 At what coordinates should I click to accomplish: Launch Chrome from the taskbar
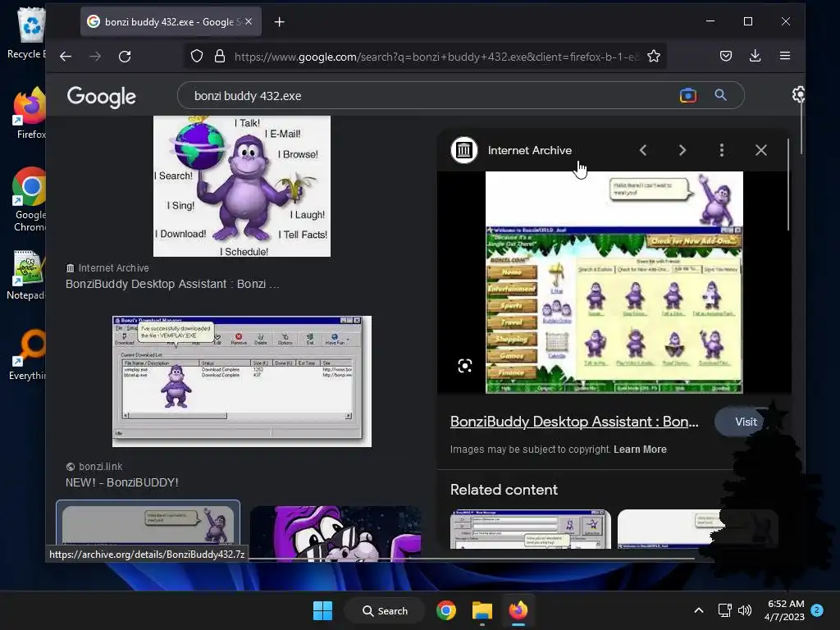(x=445, y=610)
